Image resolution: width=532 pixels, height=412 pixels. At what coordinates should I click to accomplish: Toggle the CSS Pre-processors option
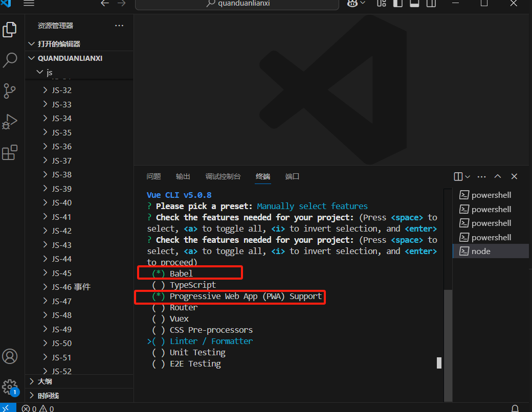(x=203, y=330)
